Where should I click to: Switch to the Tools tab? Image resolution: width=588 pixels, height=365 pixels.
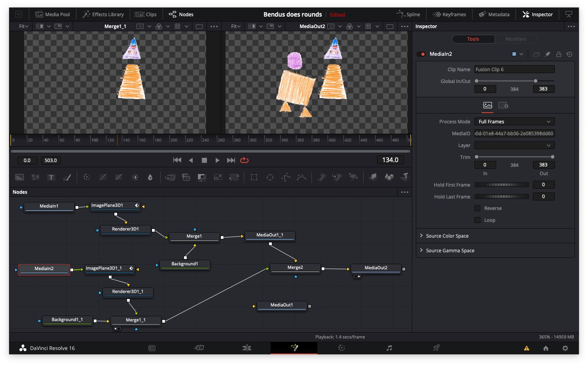point(473,39)
